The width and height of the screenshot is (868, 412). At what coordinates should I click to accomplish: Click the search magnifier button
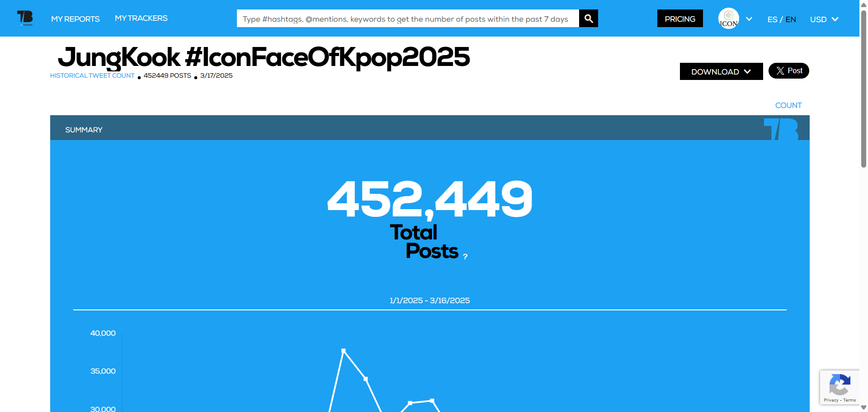[588, 19]
